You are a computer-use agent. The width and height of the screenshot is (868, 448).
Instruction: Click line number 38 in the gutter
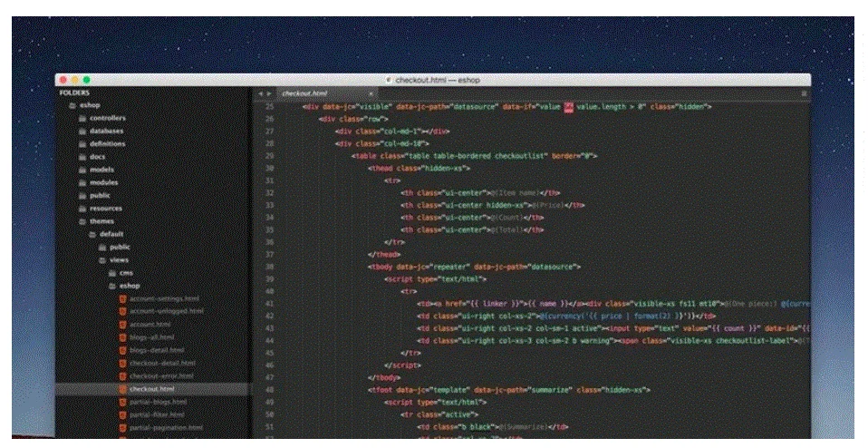[270, 267]
